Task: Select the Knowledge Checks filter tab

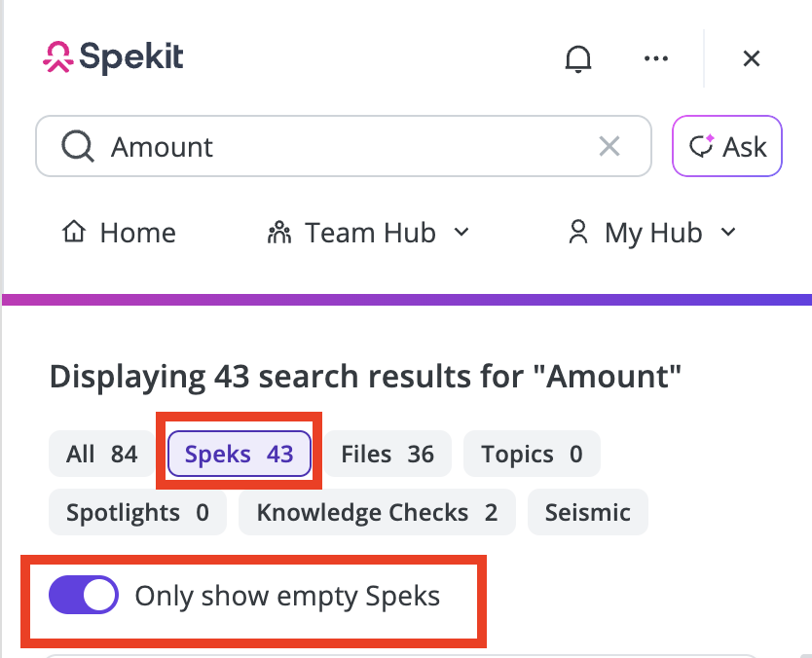Action: 377,512
